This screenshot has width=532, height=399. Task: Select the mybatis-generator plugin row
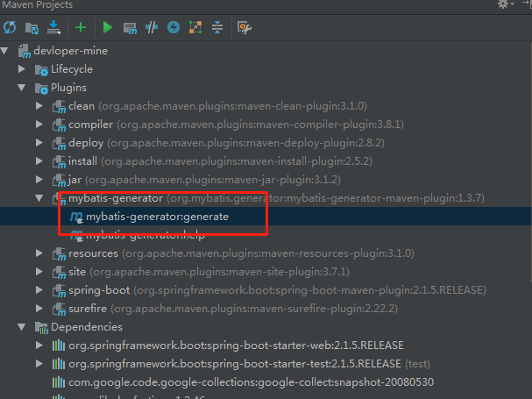coord(266,198)
